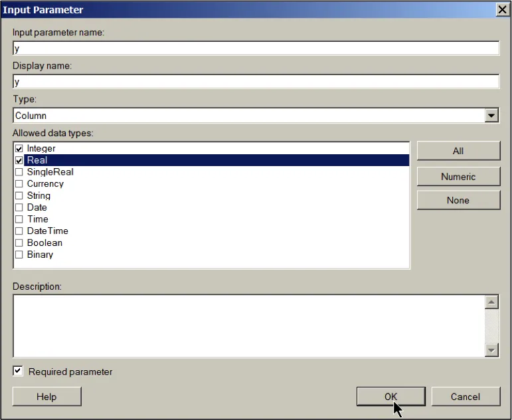Toggle the Required parameter checkbox

(x=18, y=371)
